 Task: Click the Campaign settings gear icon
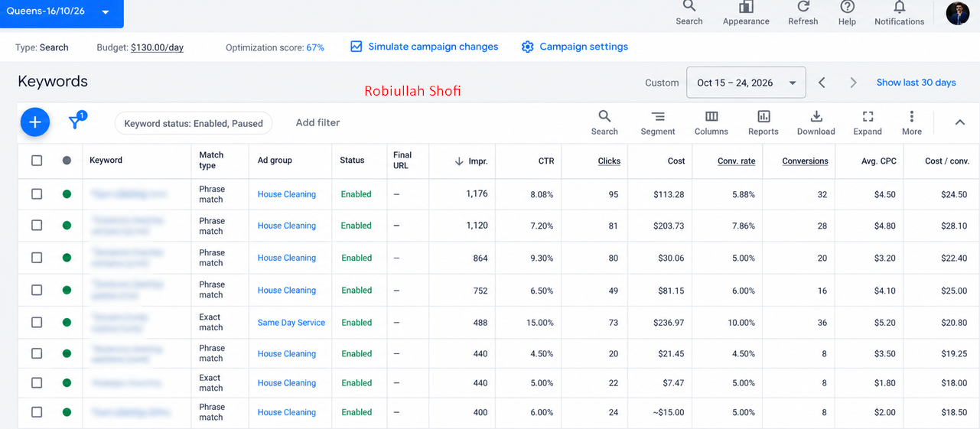tap(527, 47)
